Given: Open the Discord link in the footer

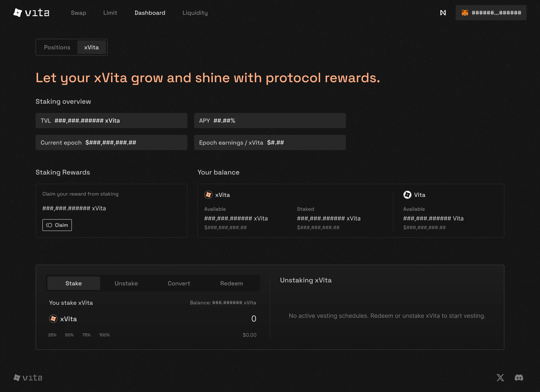Looking at the screenshot, I should pos(519,377).
